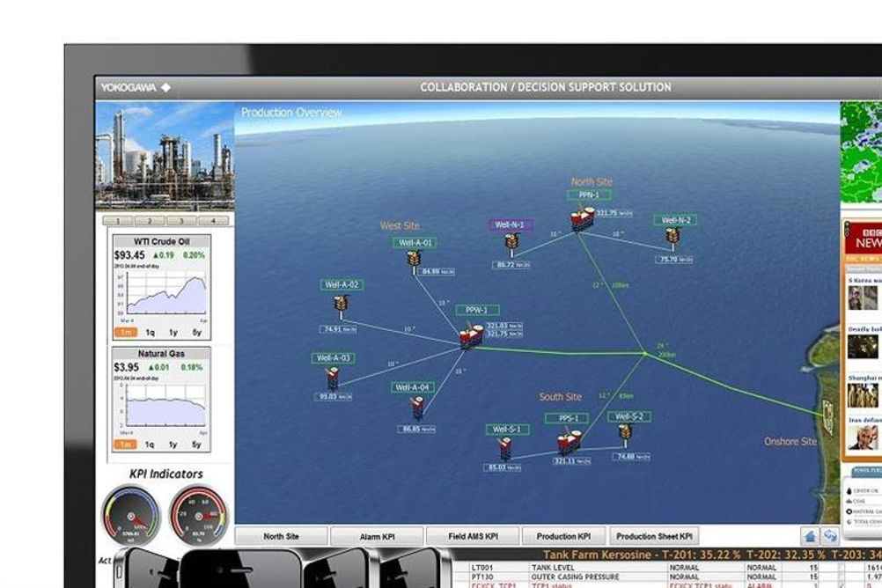Viewport: 882px width, 588px height.
Task: Select 1y range on WTI Crude Oil chart
Action: point(173,333)
